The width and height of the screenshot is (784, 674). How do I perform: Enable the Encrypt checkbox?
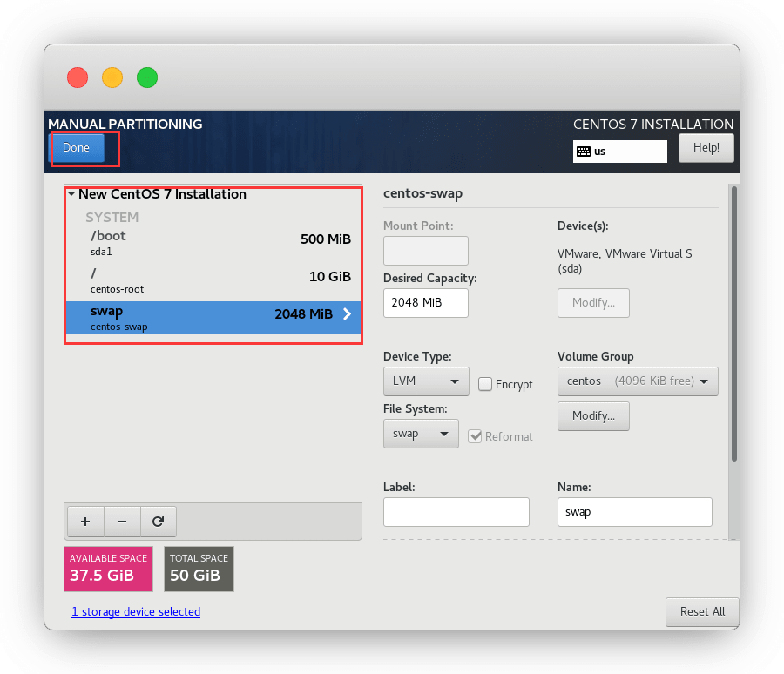(486, 384)
